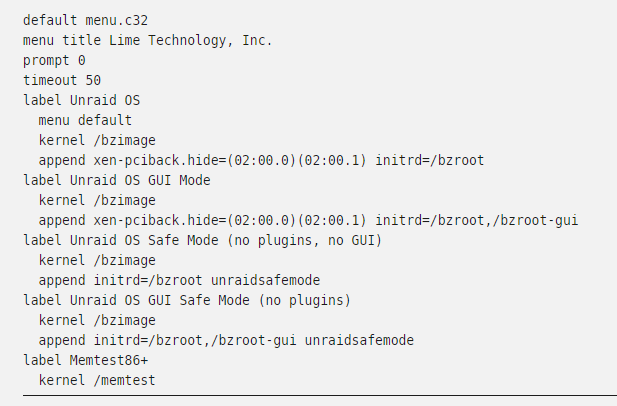Image resolution: width=617 pixels, height=406 pixels.
Task: Click the text 'initrd=/bzroot' in first append
Action: [x=430, y=161]
